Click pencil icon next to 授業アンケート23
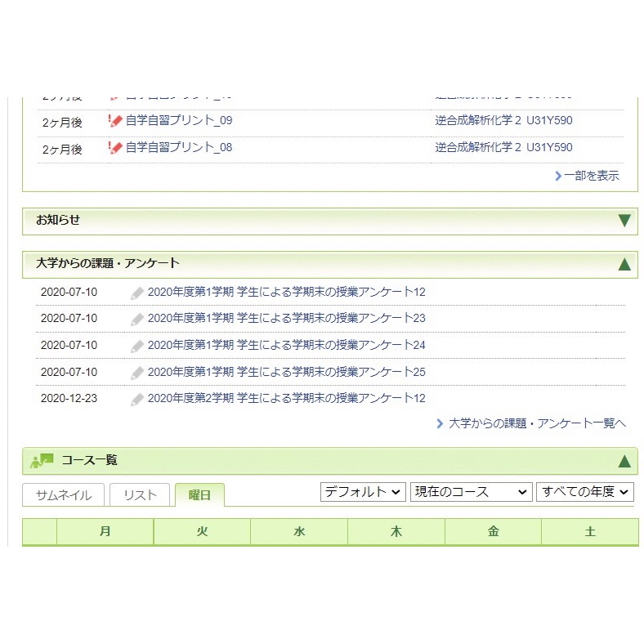 tap(137, 319)
